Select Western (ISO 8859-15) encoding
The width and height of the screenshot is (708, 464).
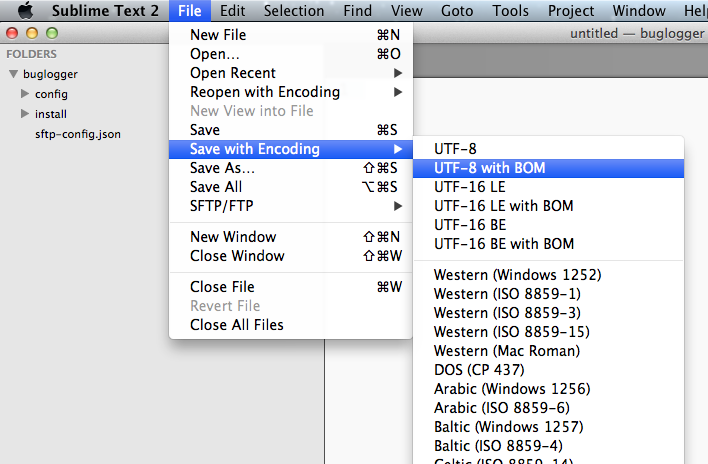pos(549,332)
